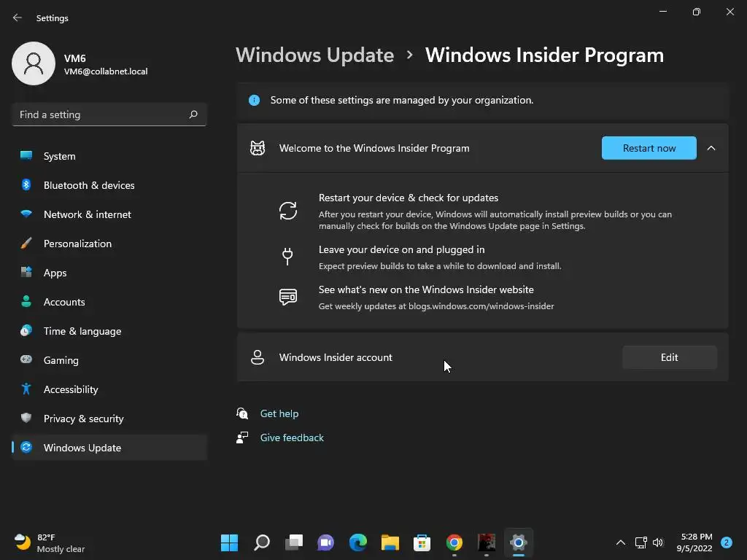Open Accessibility settings
Screen dimensions: 747x560
pyautogui.click(x=109, y=389)
